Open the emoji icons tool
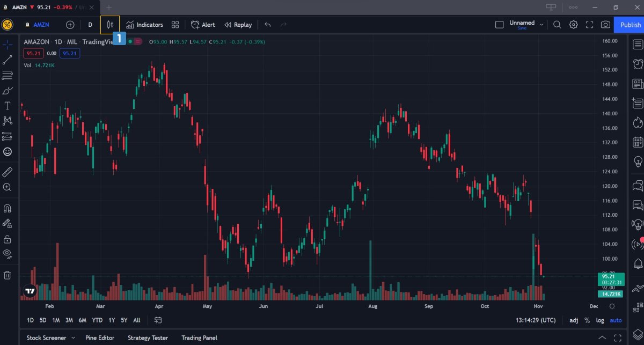644x345 pixels. [x=8, y=152]
